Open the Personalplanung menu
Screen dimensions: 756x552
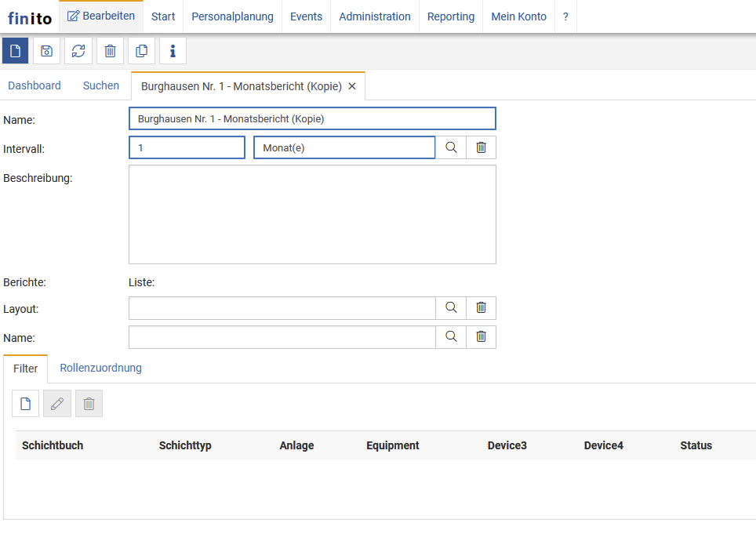pos(232,16)
